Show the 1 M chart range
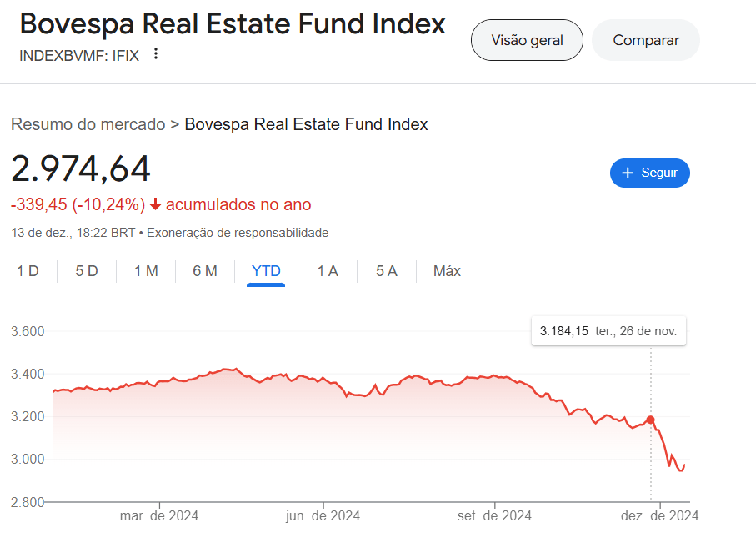 pos(146,271)
